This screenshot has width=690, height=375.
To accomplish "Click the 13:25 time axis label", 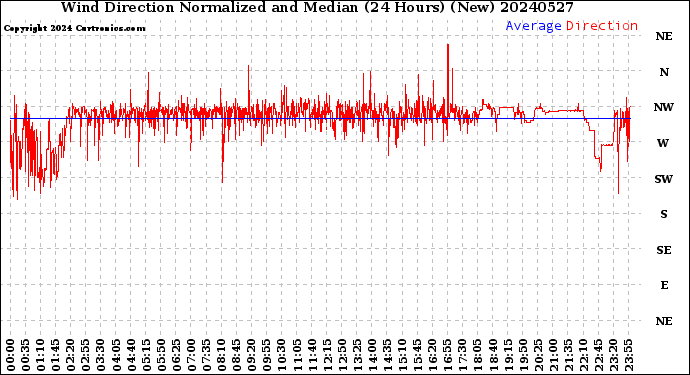I will click(x=357, y=355).
